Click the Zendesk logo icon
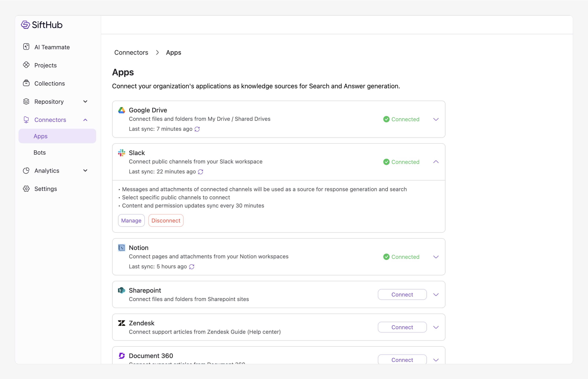The width and height of the screenshot is (588, 379). [x=122, y=323]
